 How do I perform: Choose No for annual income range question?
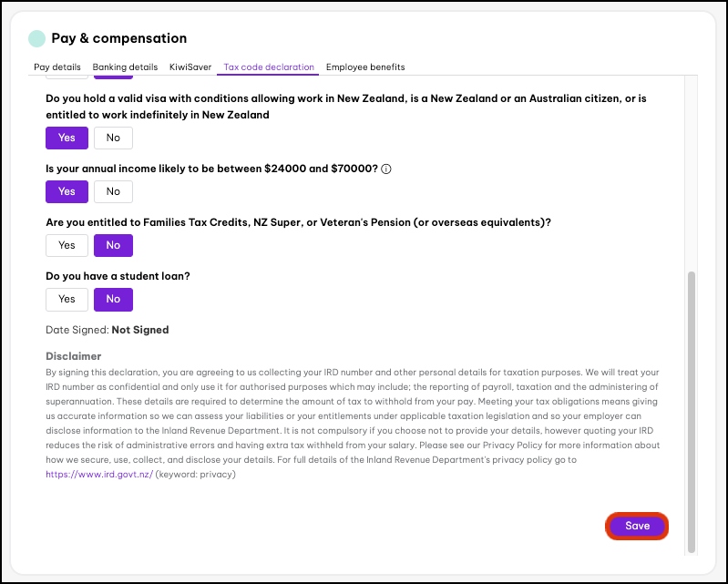pyautogui.click(x=113, y=191)
